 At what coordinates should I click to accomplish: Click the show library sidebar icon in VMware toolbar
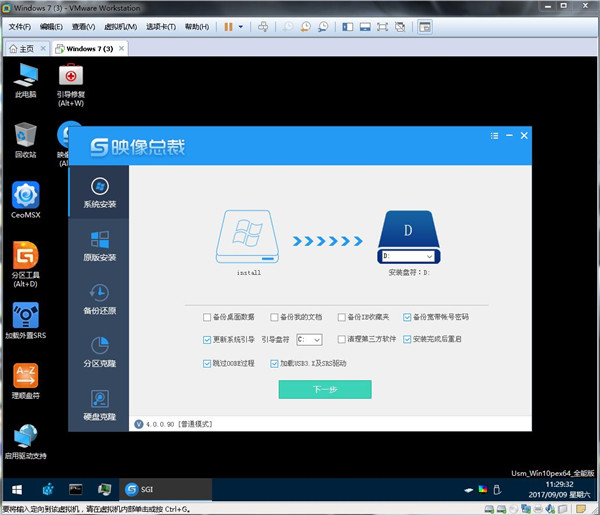click(347, 27)
